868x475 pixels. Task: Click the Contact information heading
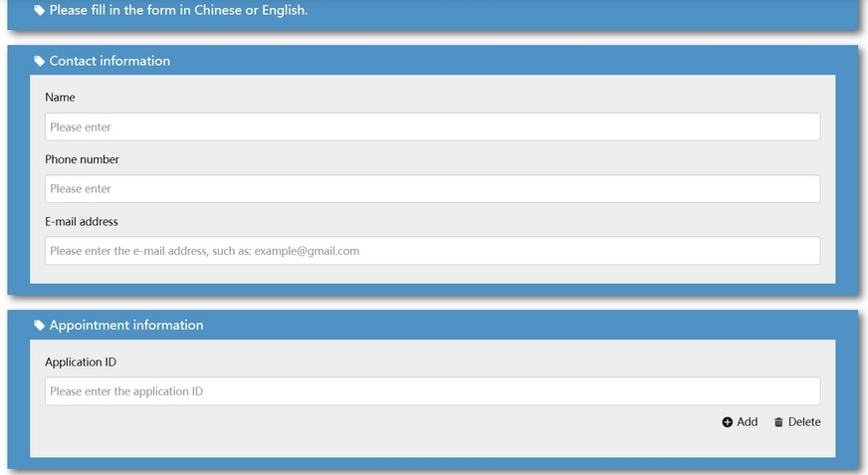pos(109,61)
